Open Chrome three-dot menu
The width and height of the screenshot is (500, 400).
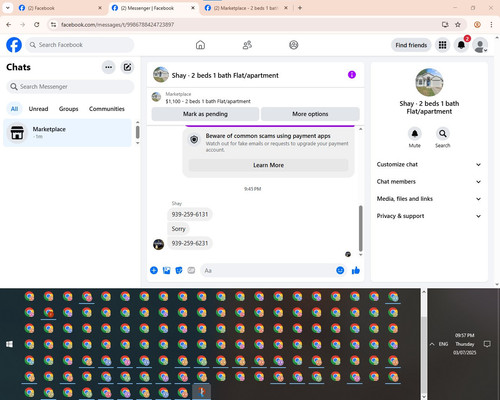(491, 25)
